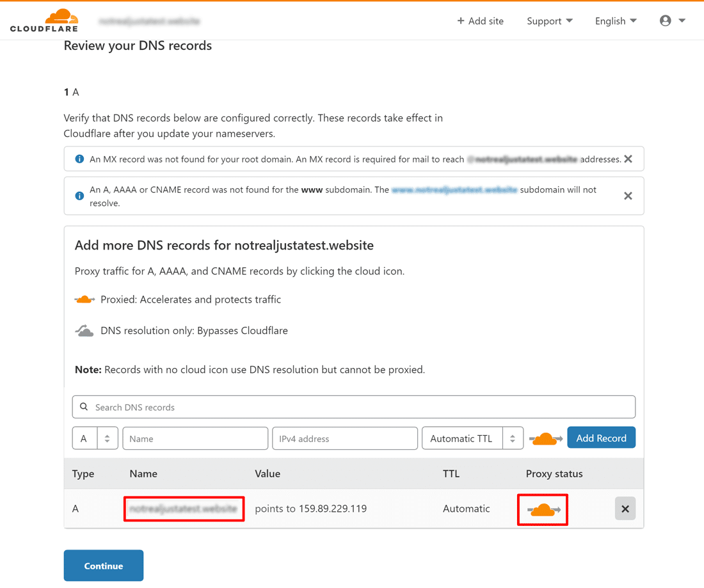
Task: Click the Add Record button
Action: tap(601, 438)
